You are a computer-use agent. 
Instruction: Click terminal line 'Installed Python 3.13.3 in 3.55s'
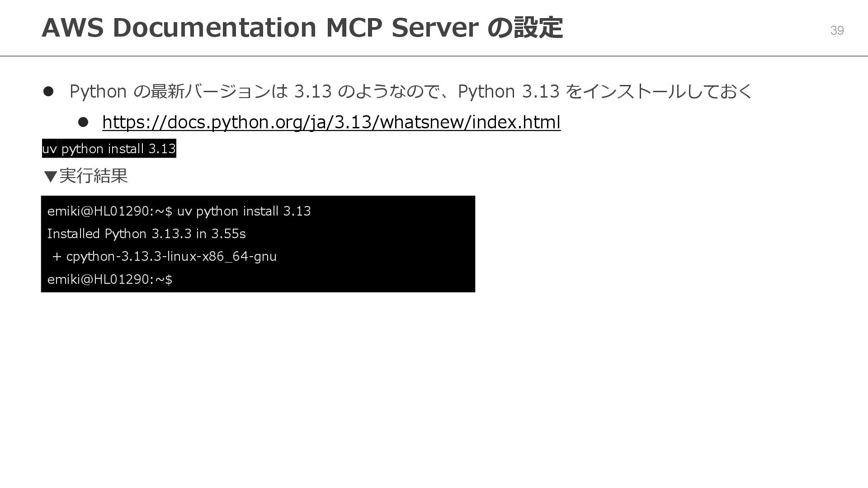coord(146,234)
